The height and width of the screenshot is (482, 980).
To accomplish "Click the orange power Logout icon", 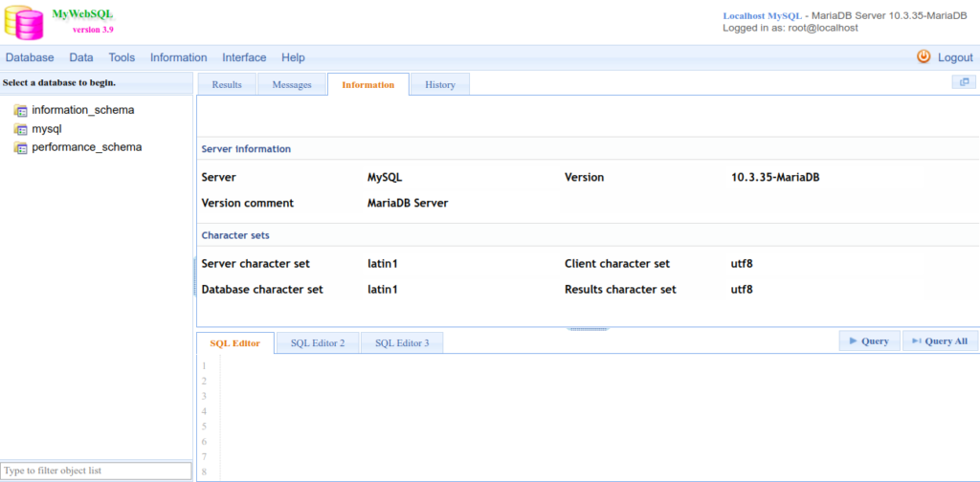I will tap(924, 56).
